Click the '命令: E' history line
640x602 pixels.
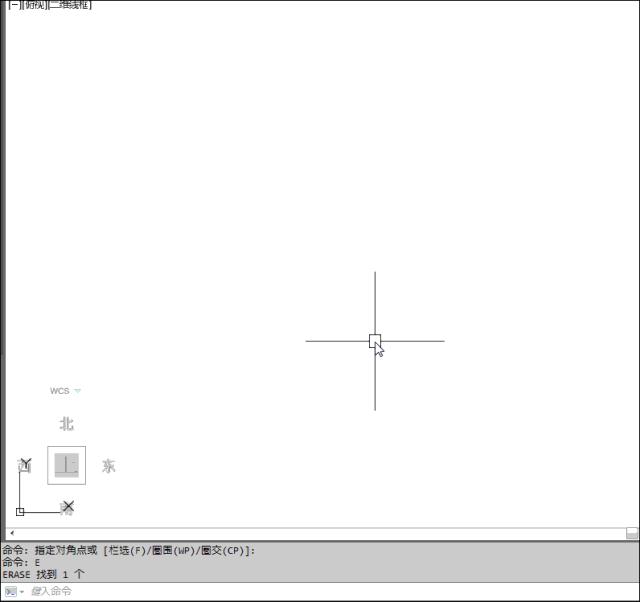(x=21, y=563)
